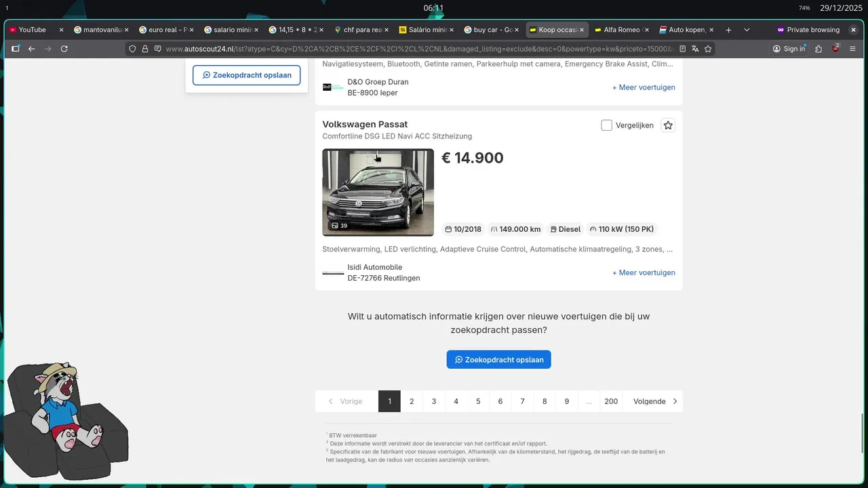Screen dimensions: 868x488
Task: Go to results page 3
Action: point(434,401)
